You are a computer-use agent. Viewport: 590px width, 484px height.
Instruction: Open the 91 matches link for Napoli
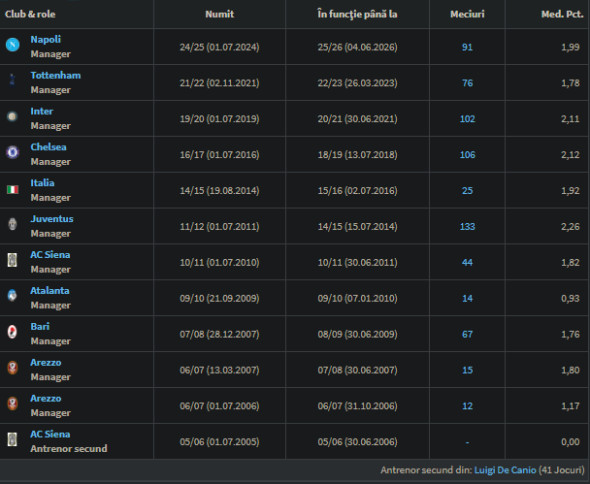[467, 47]
